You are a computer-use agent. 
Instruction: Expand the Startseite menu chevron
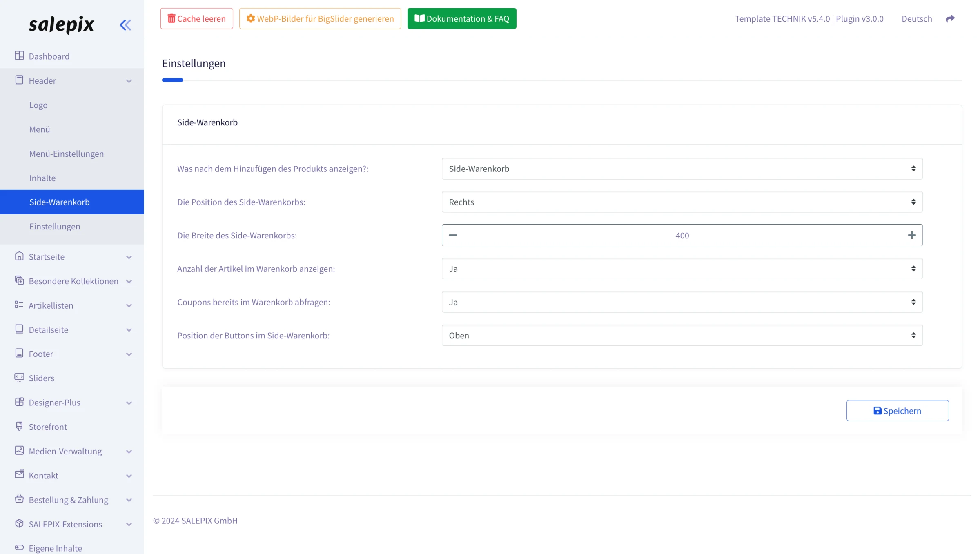point(129,257)
